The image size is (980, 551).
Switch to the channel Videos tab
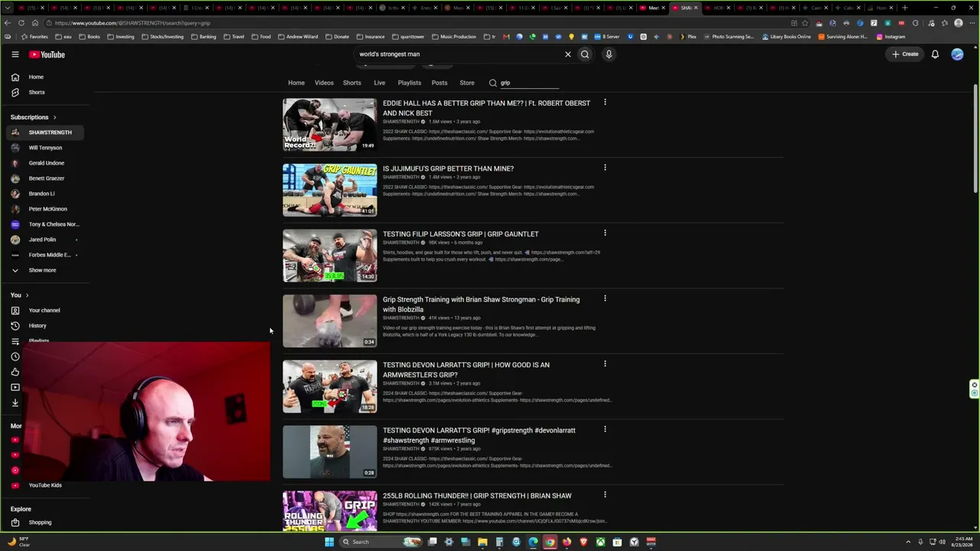[324, 83]
